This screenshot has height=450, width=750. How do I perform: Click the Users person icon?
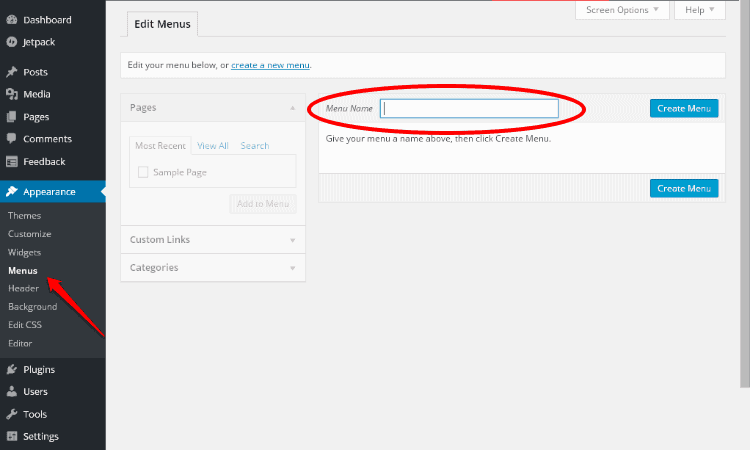pos(12,391)
